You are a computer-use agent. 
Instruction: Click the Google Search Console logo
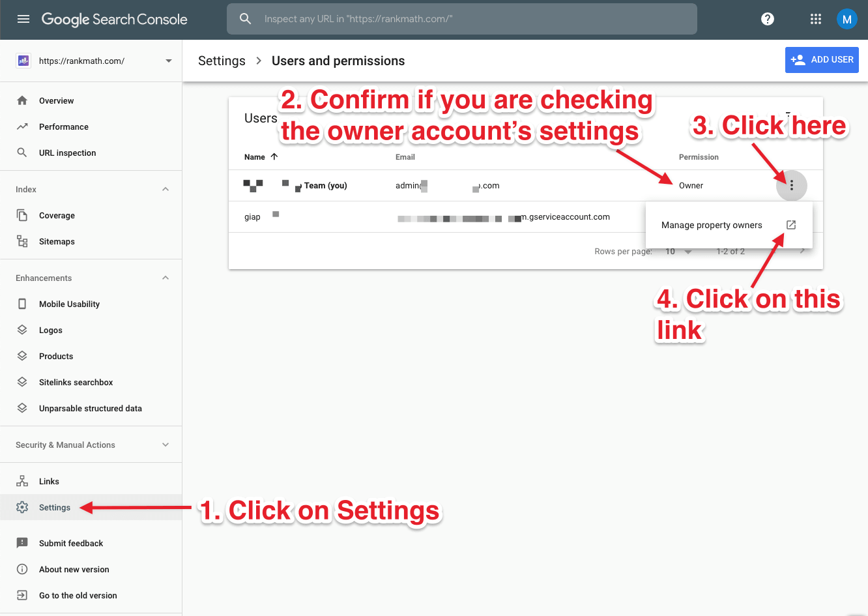[115, 19]
